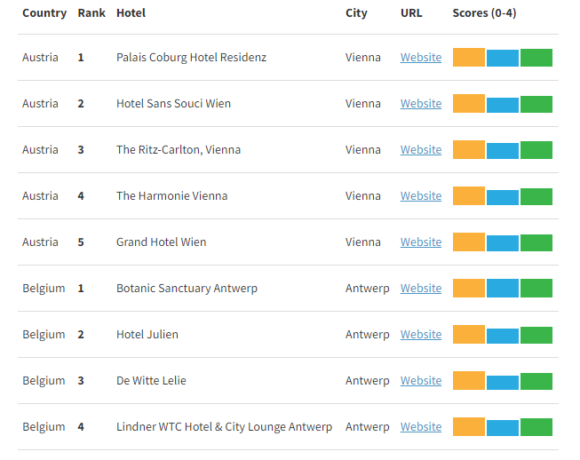
Task: Click the blue score bar for Palais Coburg
Action: coord(502,58)
